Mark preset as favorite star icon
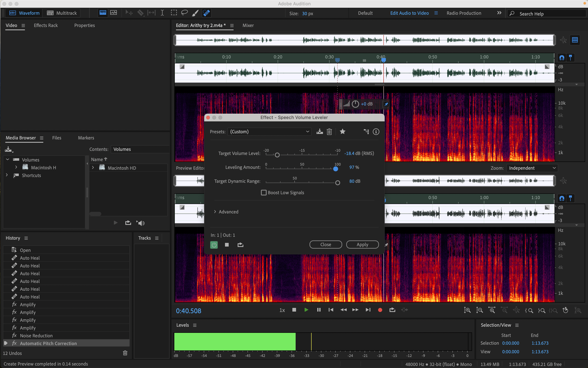Screen dimensions: 588x368 point(343,132)
